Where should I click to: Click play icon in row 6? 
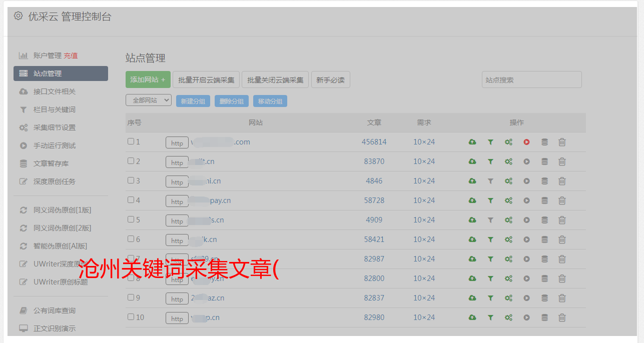(x=526, y=239)
